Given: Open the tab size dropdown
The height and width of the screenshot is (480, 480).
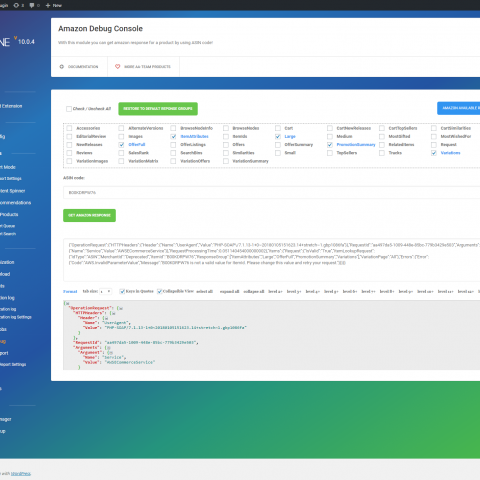Looking at the screenshot, I should click(x=106, y=291).
